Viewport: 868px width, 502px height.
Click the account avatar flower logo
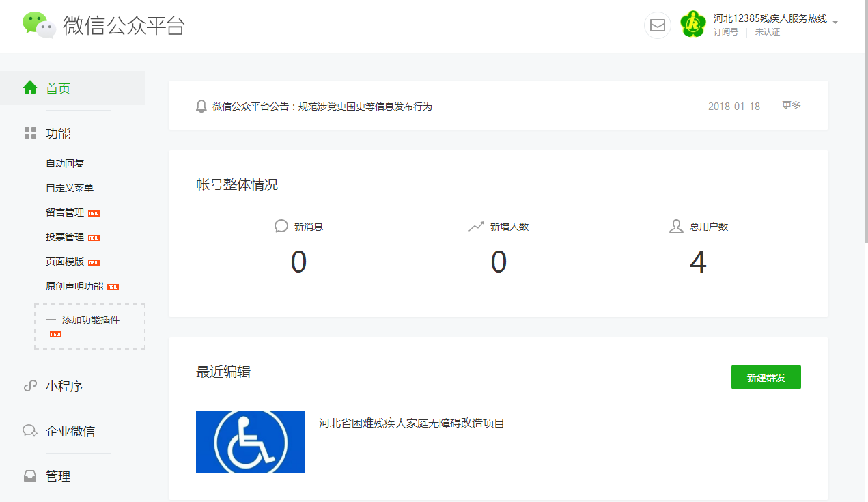[x=692, y=25]
